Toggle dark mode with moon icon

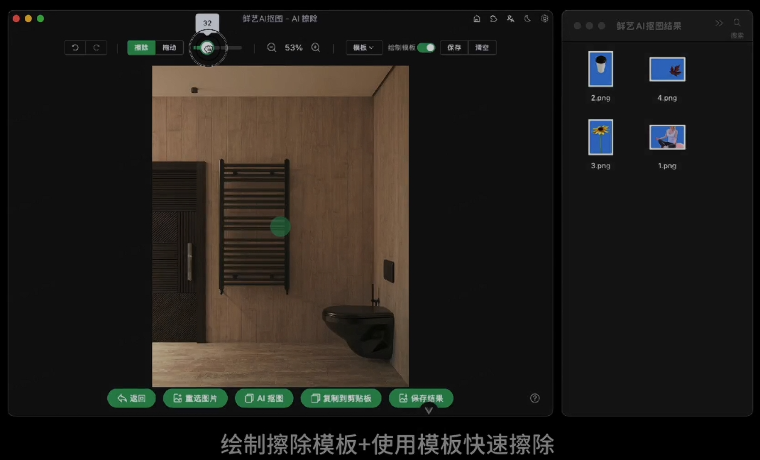click(527, 19)
